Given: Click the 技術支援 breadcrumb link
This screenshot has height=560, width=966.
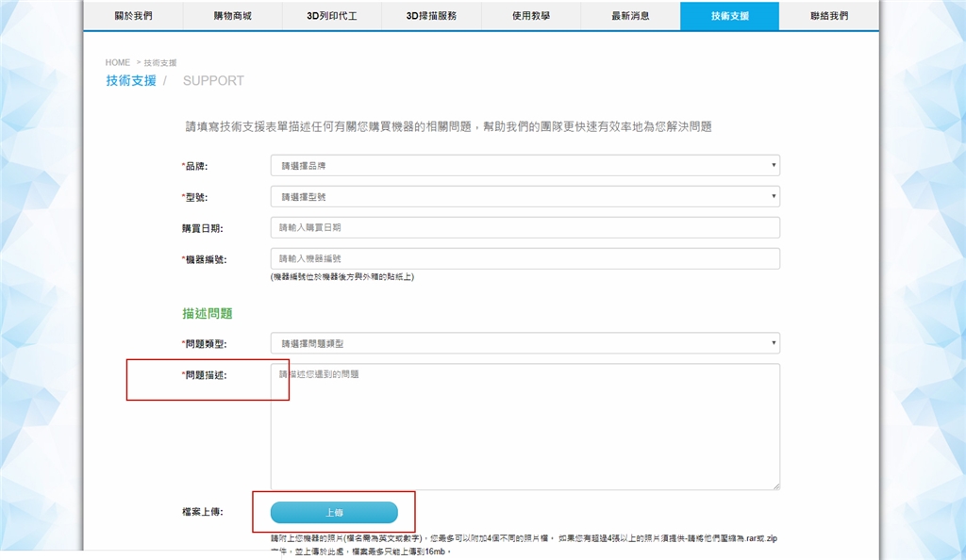Looking at the screenshot, I should point(160,63).
